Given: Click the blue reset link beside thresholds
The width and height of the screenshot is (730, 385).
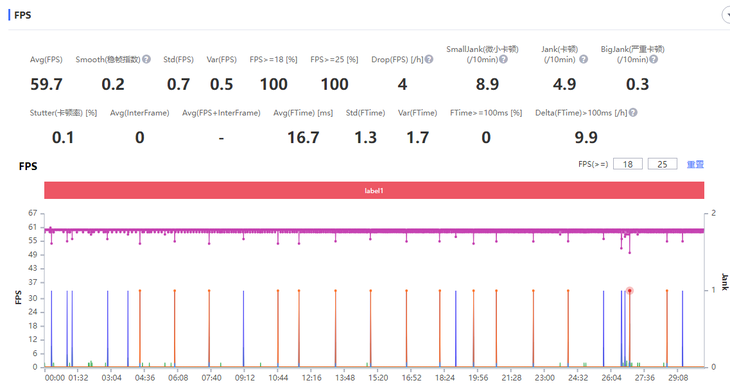Looking at the screenshot, I should pyautogui.click(x=695, y=164).
